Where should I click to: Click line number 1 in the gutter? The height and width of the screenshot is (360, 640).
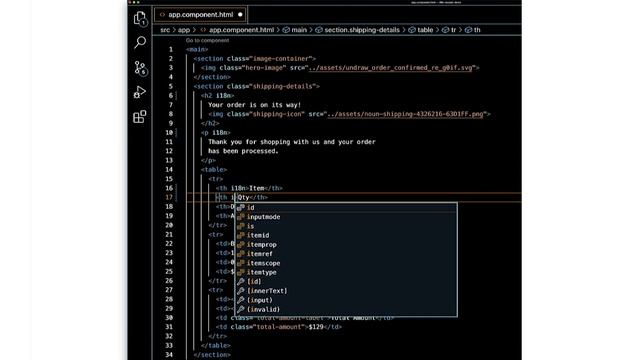[171, 49]
